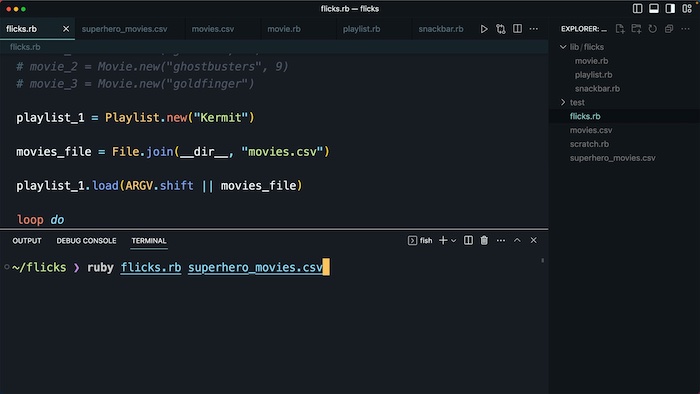Split the terminal pane
The image size is (700, 394).
tap(468, 241)
